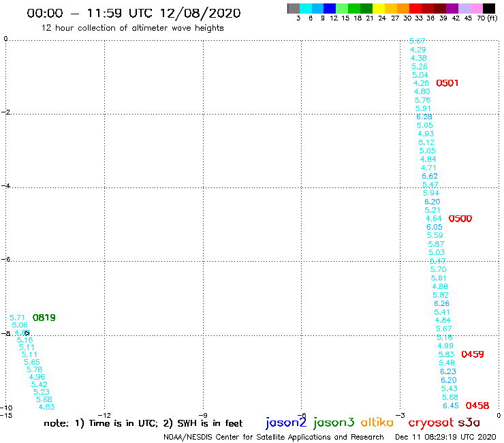Click the 'NOAA/NESDIS Center for Satellite Applications and Research' credit

[274, 437]
